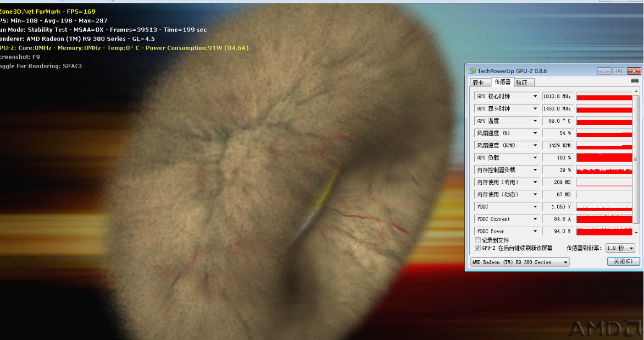The height and width of the screenshot is (340, 644).
Task: Click the GPU 温度 history graph
Action: click(x=604, y=121)
